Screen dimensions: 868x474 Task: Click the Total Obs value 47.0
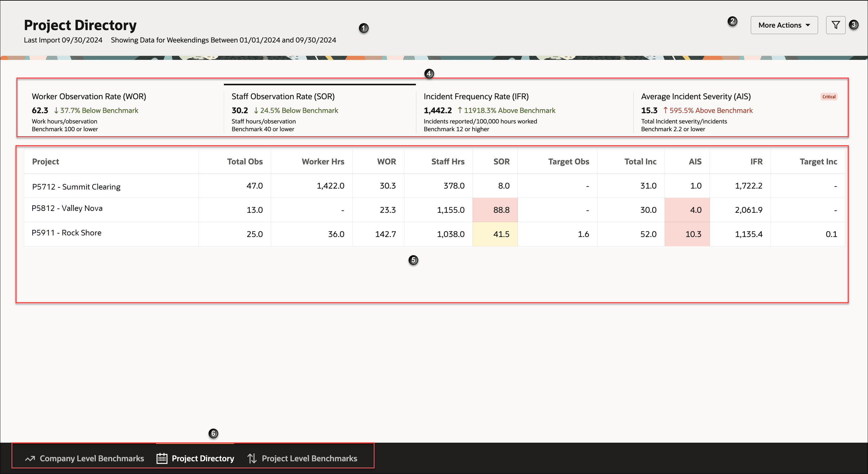[x=254, y=186]
